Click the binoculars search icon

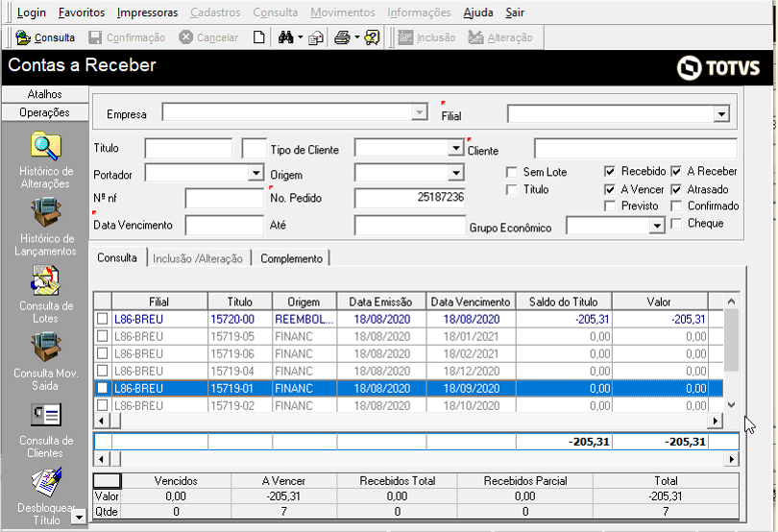[x=285, y=37]
